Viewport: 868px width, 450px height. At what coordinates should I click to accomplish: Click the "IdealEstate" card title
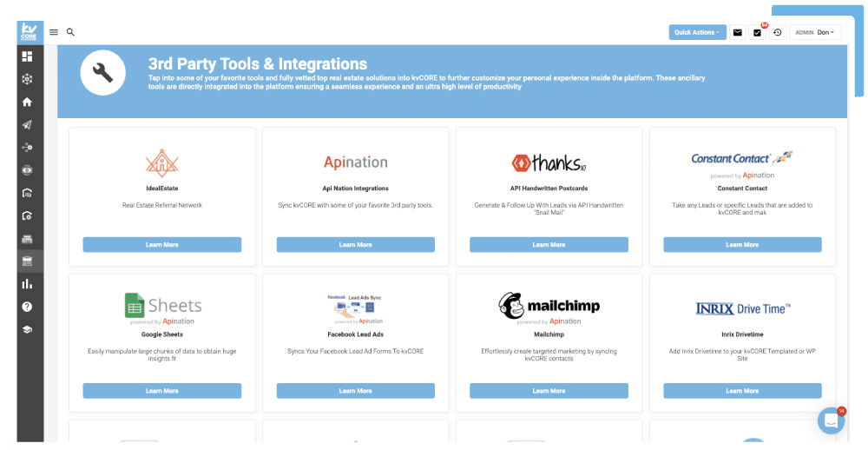point(162,189)
